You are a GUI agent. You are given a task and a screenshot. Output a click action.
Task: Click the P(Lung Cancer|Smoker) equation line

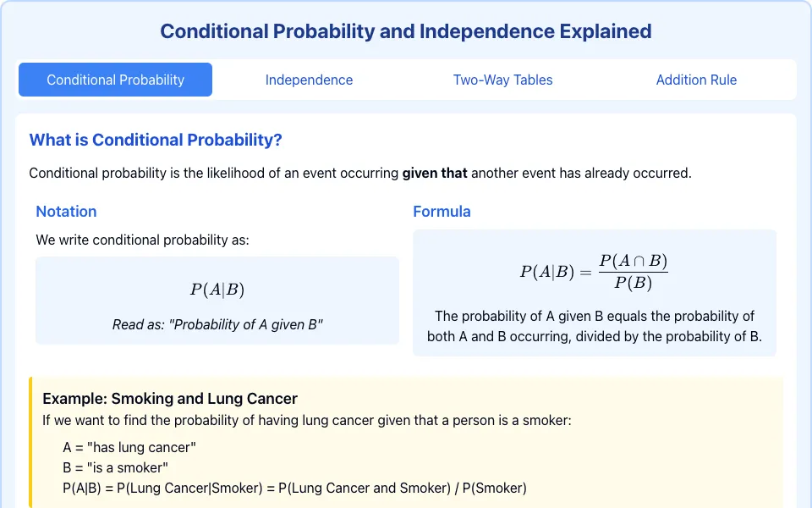tap(294, 488)
